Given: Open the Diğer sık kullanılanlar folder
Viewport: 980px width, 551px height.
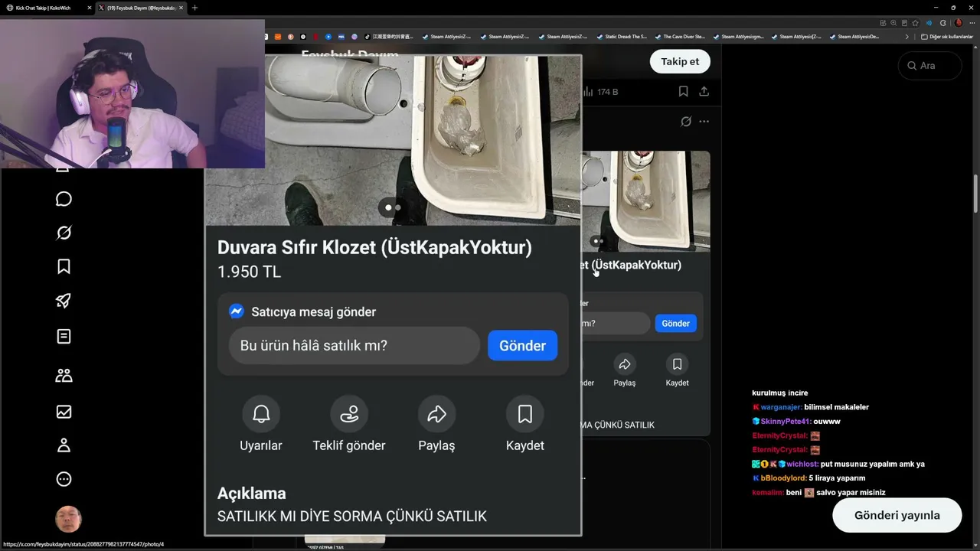Looking at the screenshot, I should click(946, 37).
